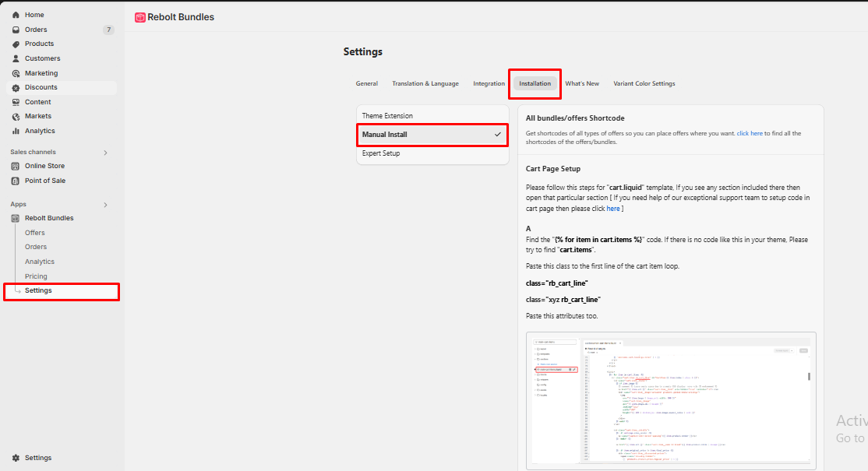Choose the Expert Setup option
This screenshot has height=471, width=868.
click(432, 153)
